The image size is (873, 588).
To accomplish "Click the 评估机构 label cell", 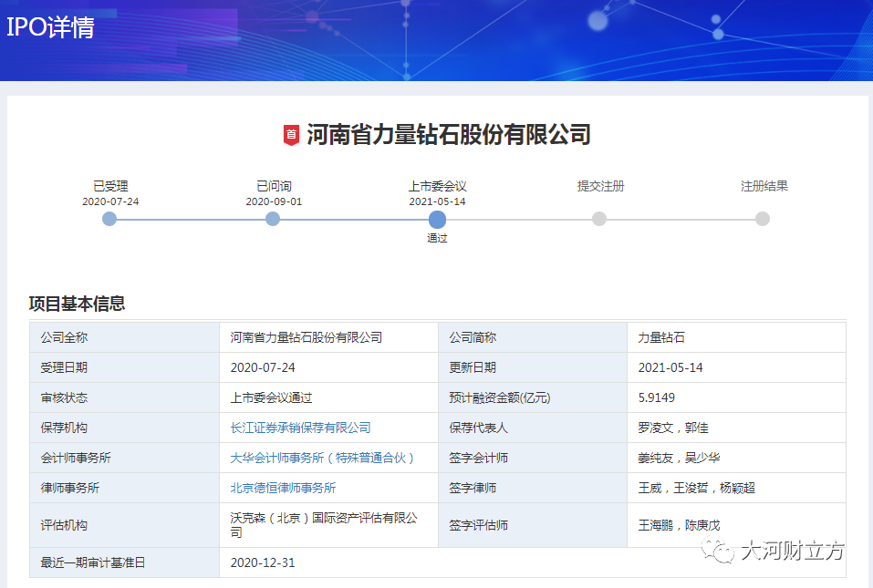I will [x=125, y=525].
